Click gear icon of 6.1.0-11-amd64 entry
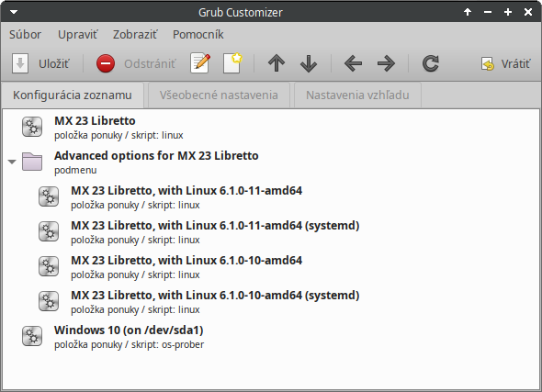The width and height of the screenshot is (542, 392). click(49, 196)
